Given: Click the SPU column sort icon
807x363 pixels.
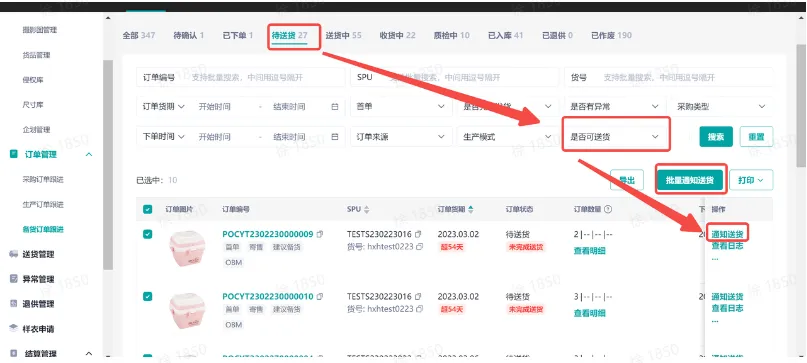Looking at the screenshot, I should 367,210.
